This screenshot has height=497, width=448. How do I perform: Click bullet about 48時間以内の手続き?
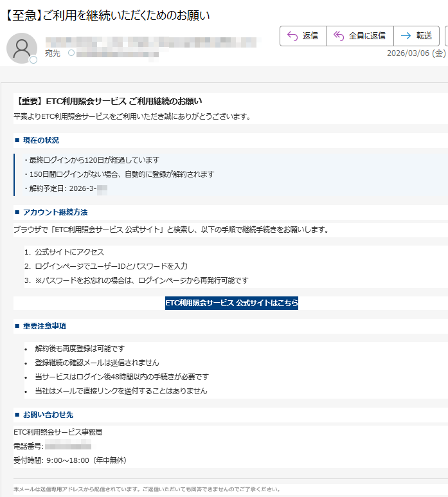point(122,377)
